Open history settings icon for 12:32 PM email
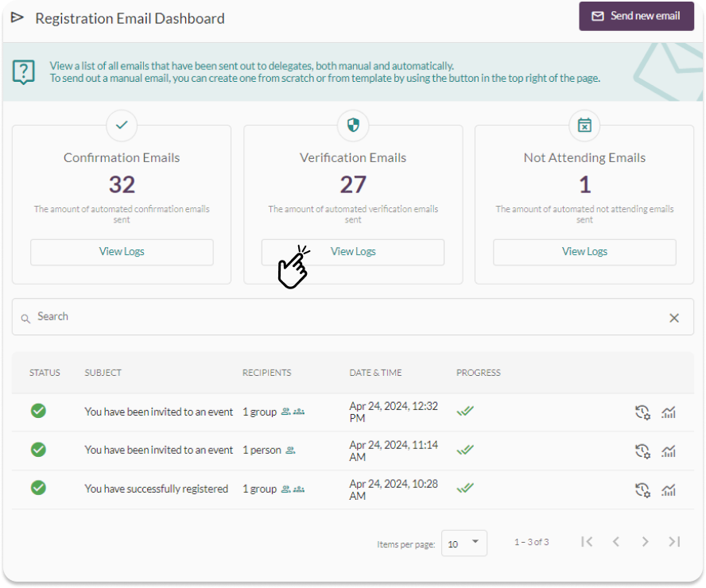This screenshot has width=706, height=588. 642,412
